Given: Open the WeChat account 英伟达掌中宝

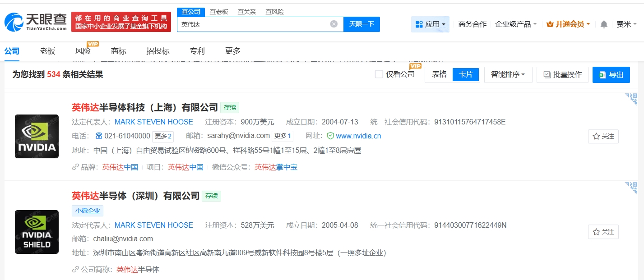Looking at the screenshot, I should point(276,167).
